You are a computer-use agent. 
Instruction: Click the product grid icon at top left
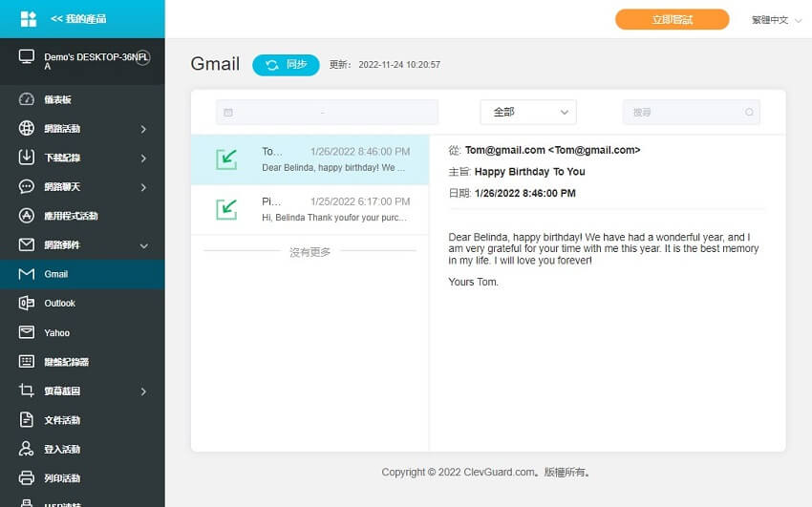[x=28, y=19]
